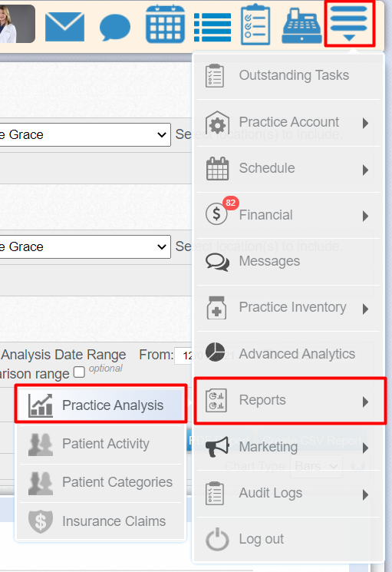Expand the Practice Account submenu arrow

[x=365, y=124]
